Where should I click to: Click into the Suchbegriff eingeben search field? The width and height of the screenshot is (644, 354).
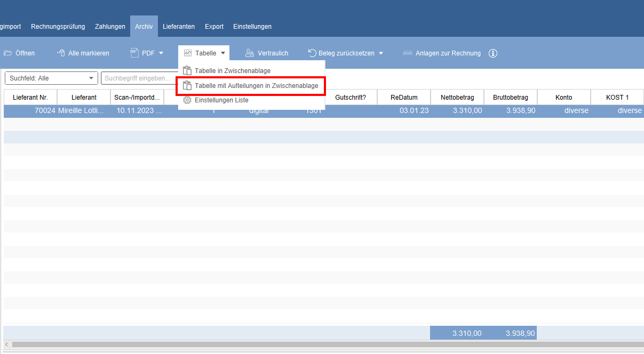pos(139,78)
